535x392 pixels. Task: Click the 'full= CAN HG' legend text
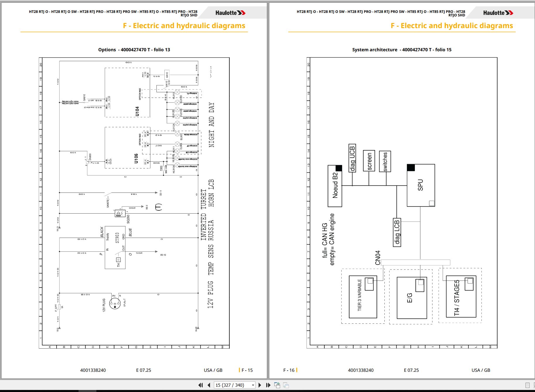click(x=325, y=240)
